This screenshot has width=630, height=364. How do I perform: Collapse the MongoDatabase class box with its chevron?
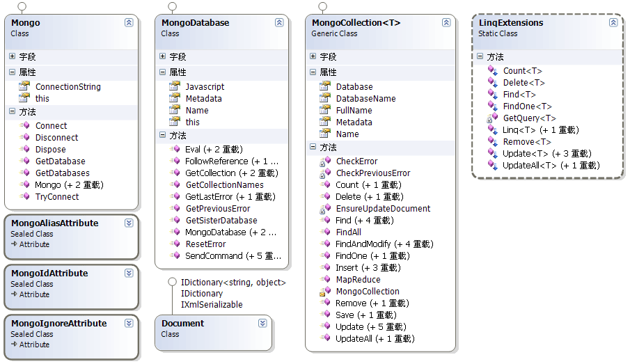click(279, 22)
